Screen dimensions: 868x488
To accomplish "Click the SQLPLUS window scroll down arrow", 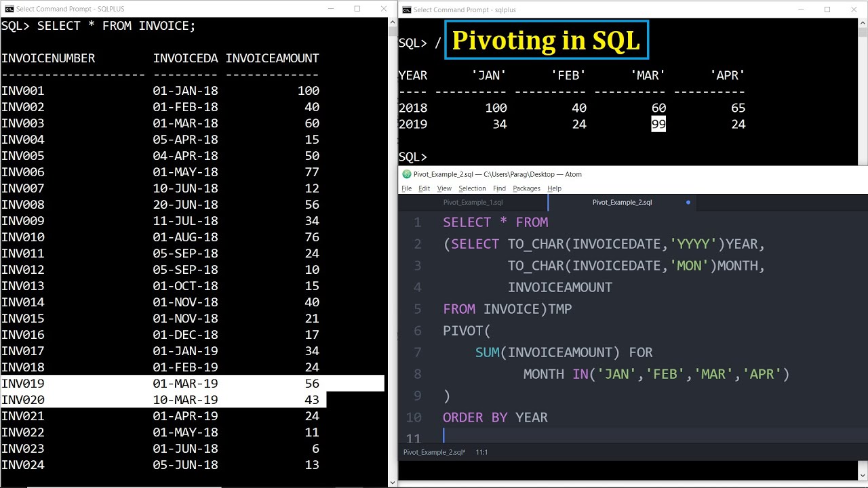I will point(392,483).
